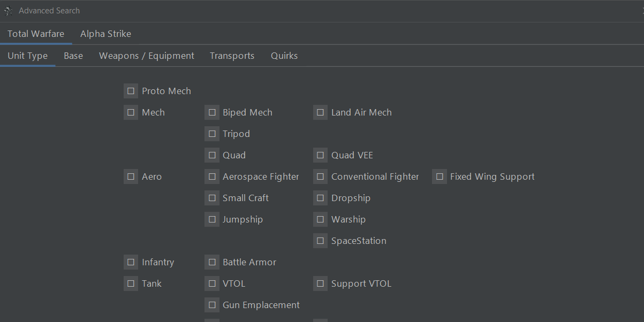Check the Dropship unit type
This screenshot has height=322, width=644.
coord(320,198)
